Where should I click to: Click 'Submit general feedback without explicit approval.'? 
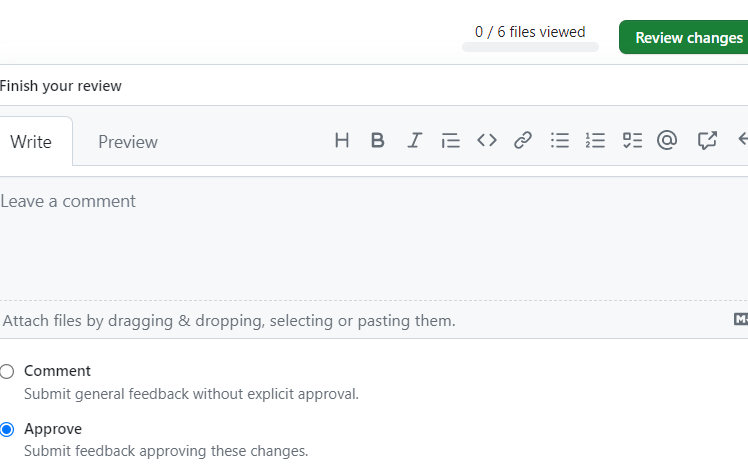[191, 394]
